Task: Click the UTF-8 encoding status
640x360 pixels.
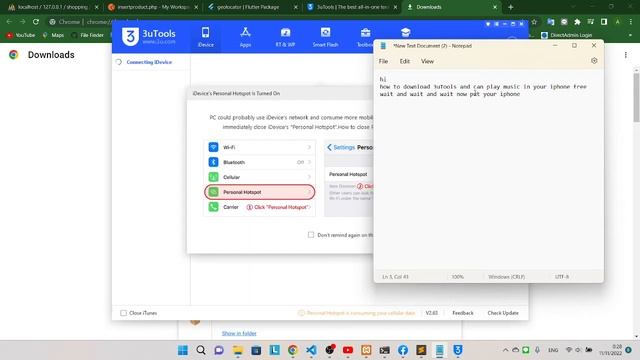Action: pos(562,277)
